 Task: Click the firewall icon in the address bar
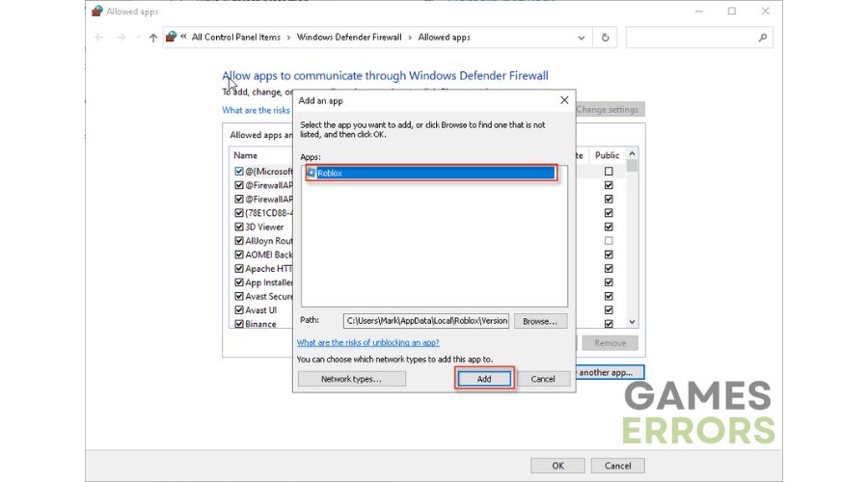pyautogui.click(x=171, y=37)
